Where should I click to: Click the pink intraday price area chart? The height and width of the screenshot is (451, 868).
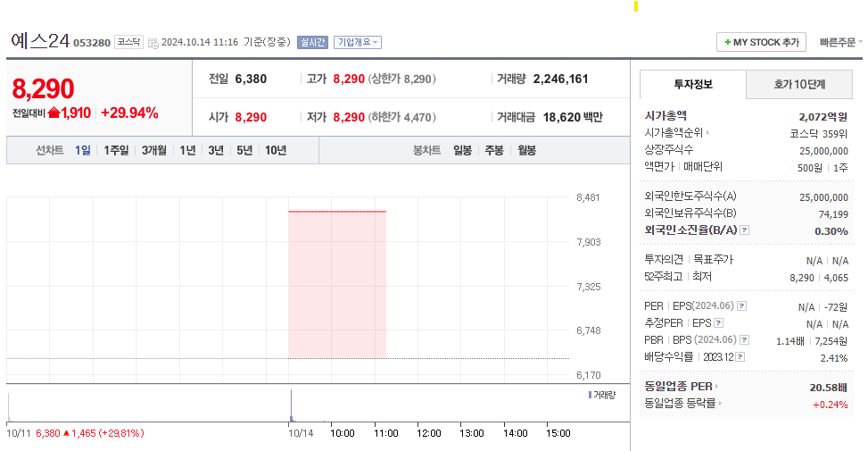337,285
